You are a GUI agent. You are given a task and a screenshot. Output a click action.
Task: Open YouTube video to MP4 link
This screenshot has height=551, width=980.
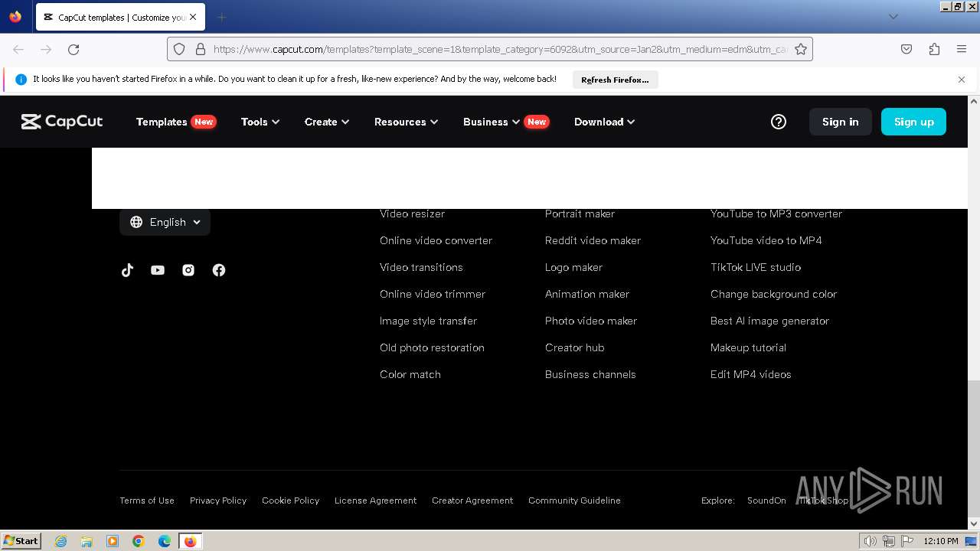tap(766, 240)
